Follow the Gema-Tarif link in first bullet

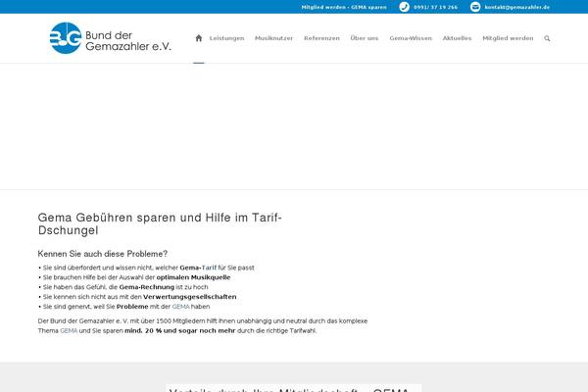(209, 268)
